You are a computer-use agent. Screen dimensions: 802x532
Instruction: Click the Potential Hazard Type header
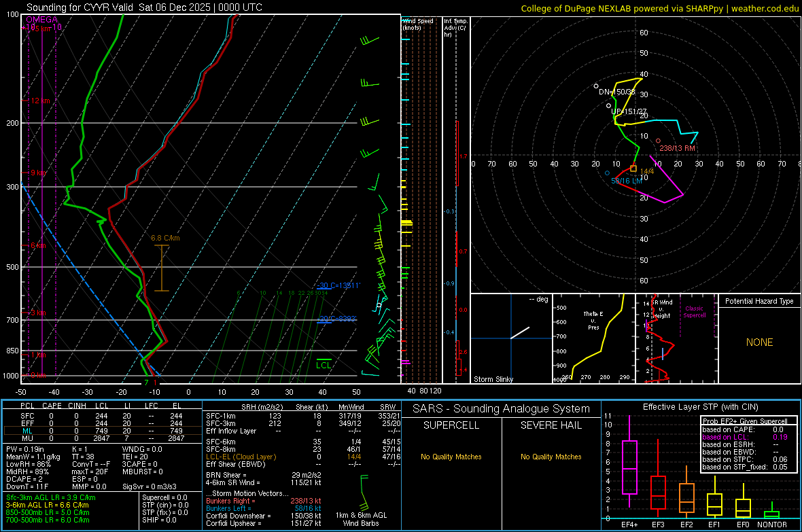759,301
